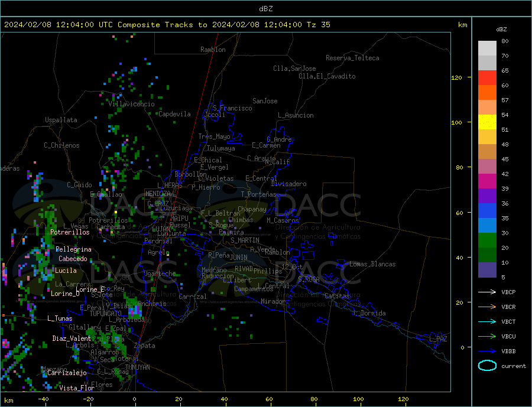Click the JUNIN map label
This screenshot has width=532, height=407.
239,258
